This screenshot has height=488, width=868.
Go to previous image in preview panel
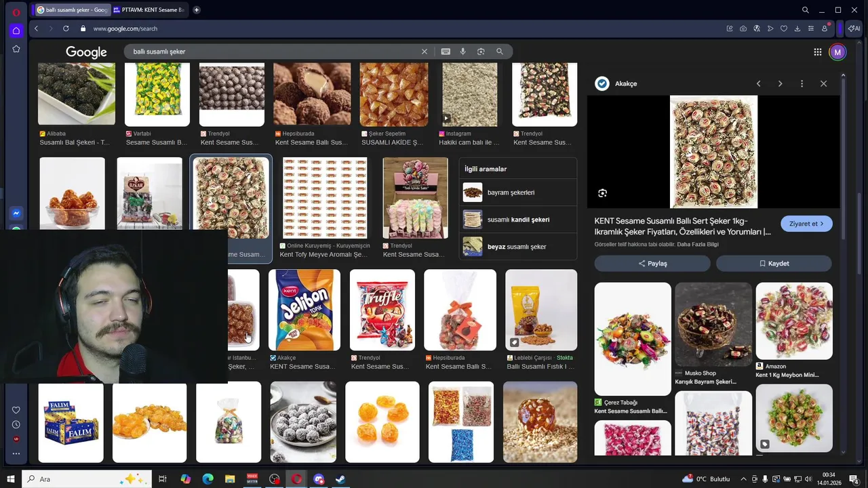[758, 83]
